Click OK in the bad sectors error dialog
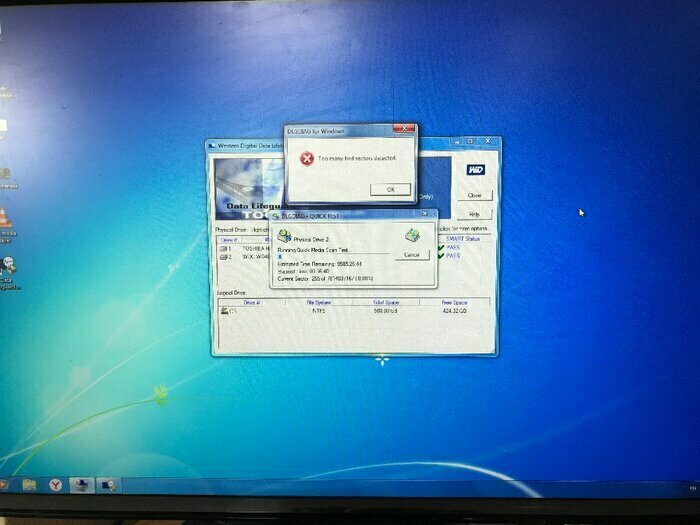700x525 pixels. coord(390,189)
